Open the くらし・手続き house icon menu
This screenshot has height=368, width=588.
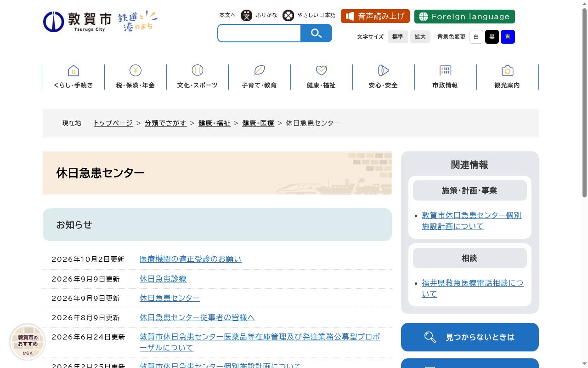coord(73,77)
